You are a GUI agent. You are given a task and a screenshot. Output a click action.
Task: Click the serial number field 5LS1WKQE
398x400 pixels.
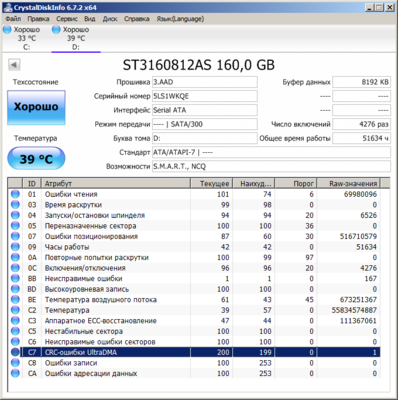pos(205,96)
